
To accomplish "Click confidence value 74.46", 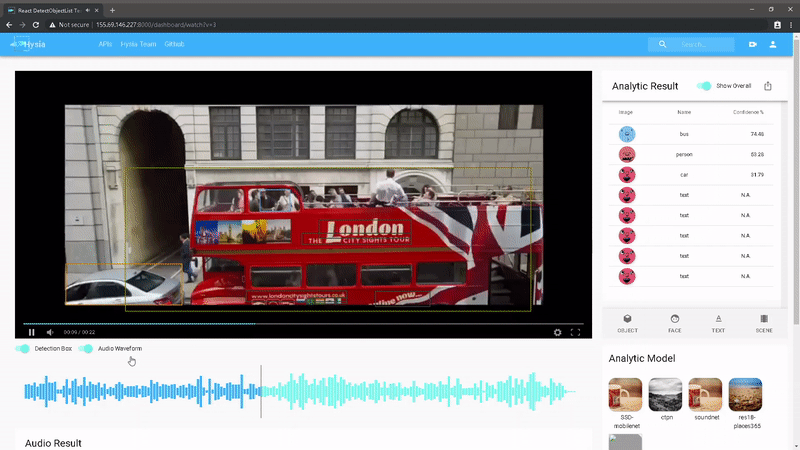I will (x=757, y=134).
